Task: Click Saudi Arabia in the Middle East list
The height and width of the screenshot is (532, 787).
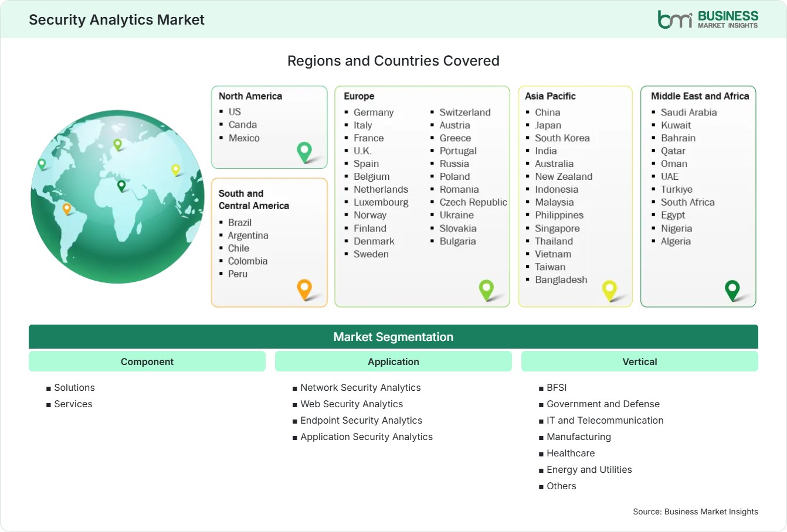Action: click(x=688, y=112)
